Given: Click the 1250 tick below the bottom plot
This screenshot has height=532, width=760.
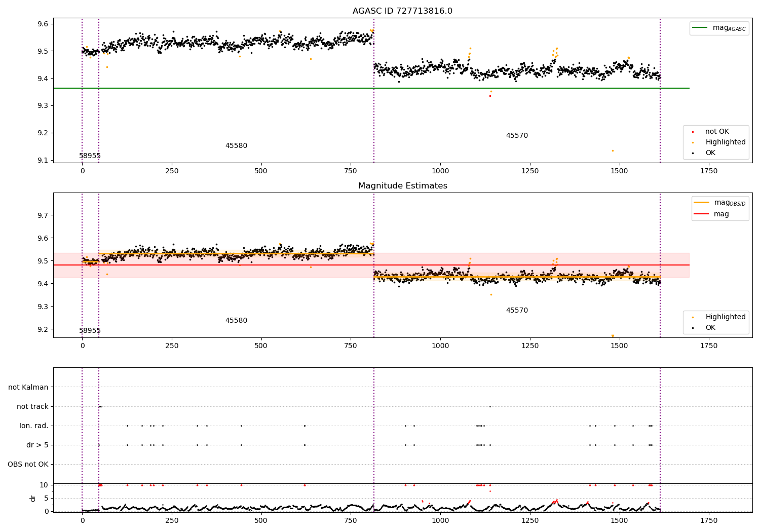Looking at the screenshot, I should click(530, 520).
